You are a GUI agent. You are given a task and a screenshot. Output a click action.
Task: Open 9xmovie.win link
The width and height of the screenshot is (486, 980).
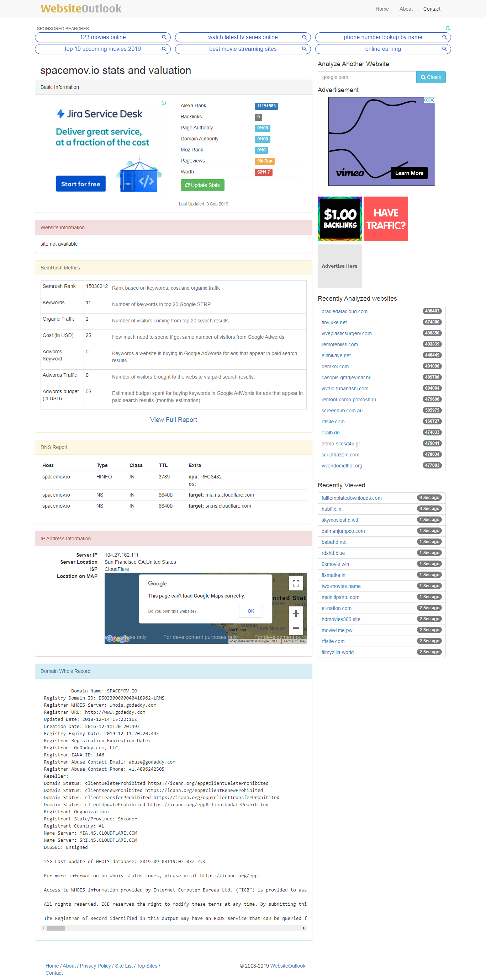[335, 564]
